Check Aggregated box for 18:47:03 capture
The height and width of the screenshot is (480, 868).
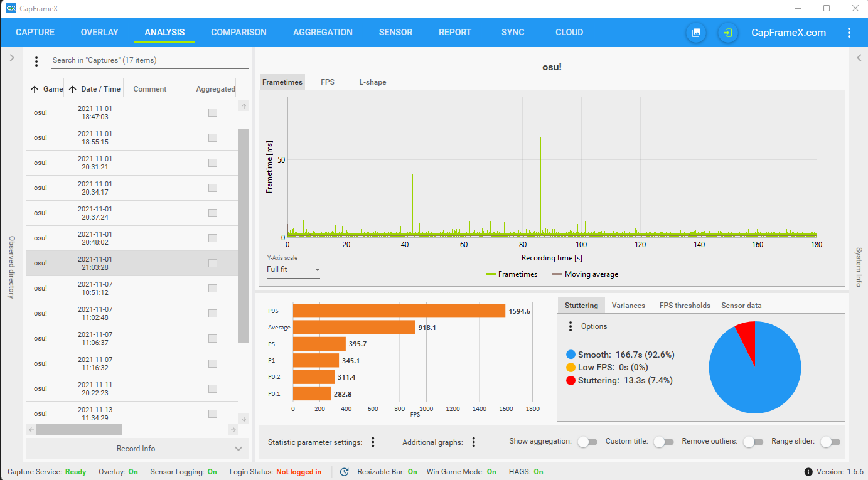pyautogui.click(x=213, y=112)
